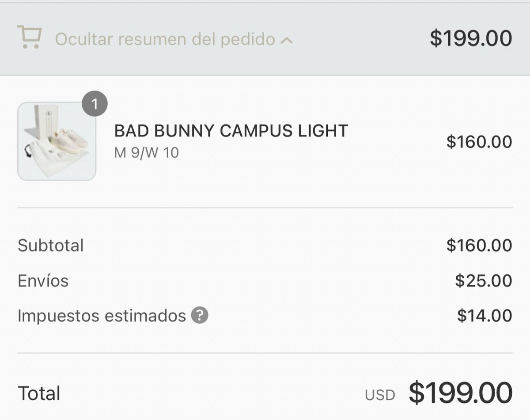Click the gray order summary header bar

click(265, 39)
